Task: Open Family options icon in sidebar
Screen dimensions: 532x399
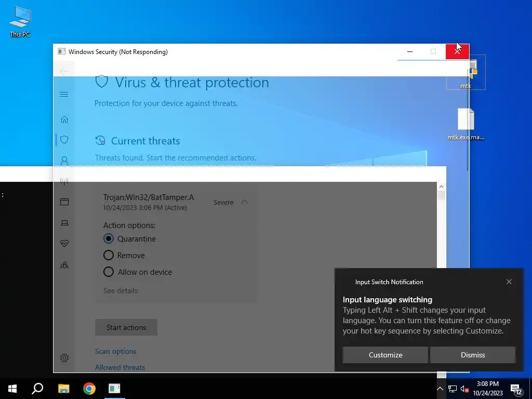Action: [x=64, y=265]
